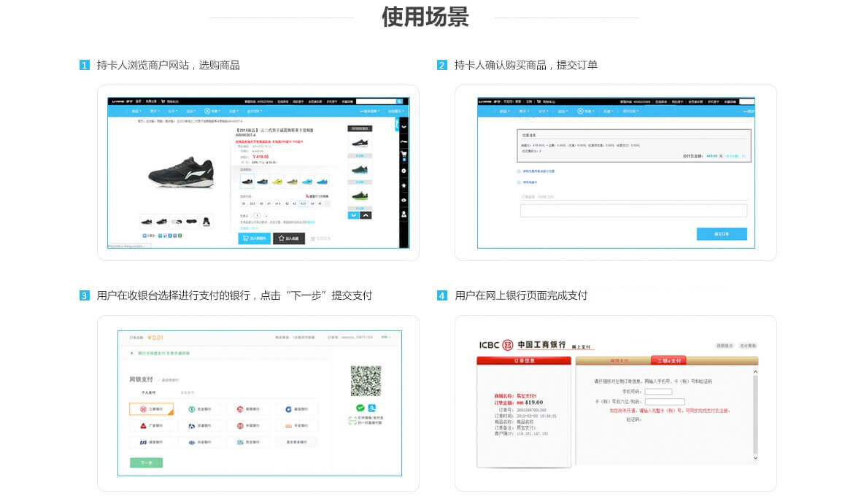The height and width of the screenshot is (504, 853).
Task: Click the main black Li-Ning shoe image
Action: click(182, 172)
